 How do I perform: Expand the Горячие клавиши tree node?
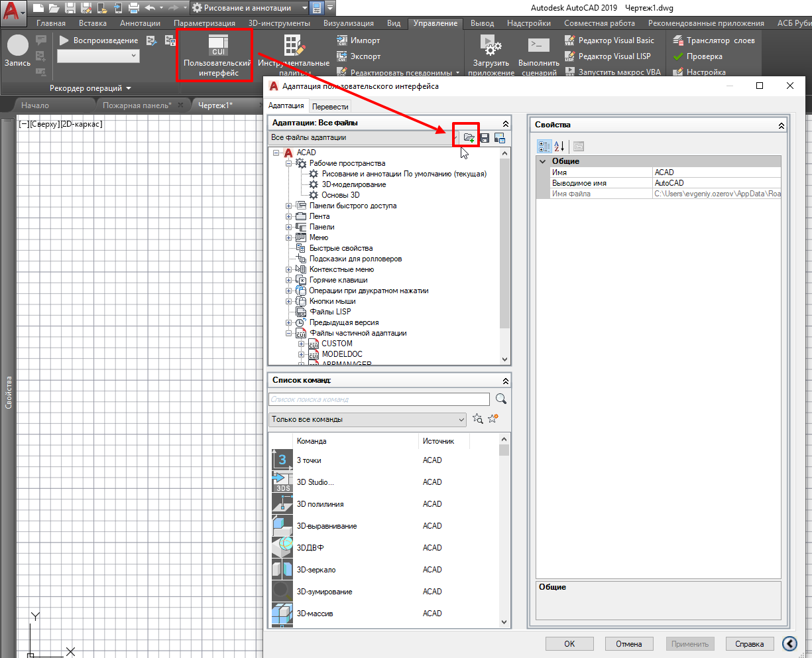(289, 280)
